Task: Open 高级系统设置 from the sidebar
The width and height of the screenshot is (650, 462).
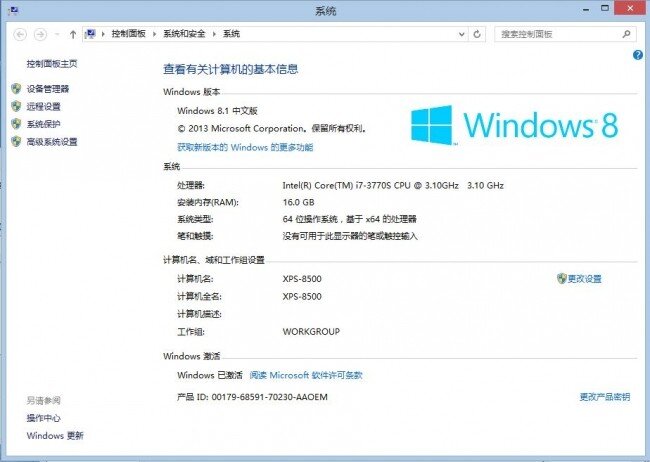Action: 52,142
